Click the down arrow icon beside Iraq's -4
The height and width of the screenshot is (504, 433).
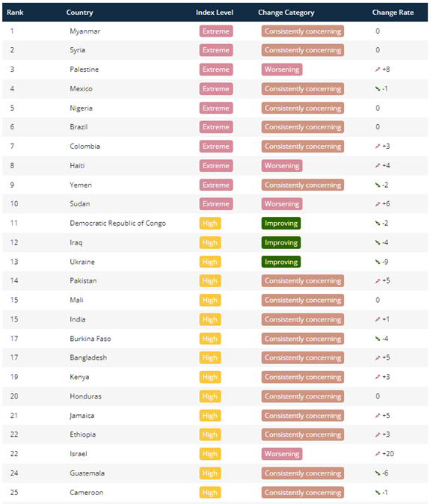(x=378, y=242)
